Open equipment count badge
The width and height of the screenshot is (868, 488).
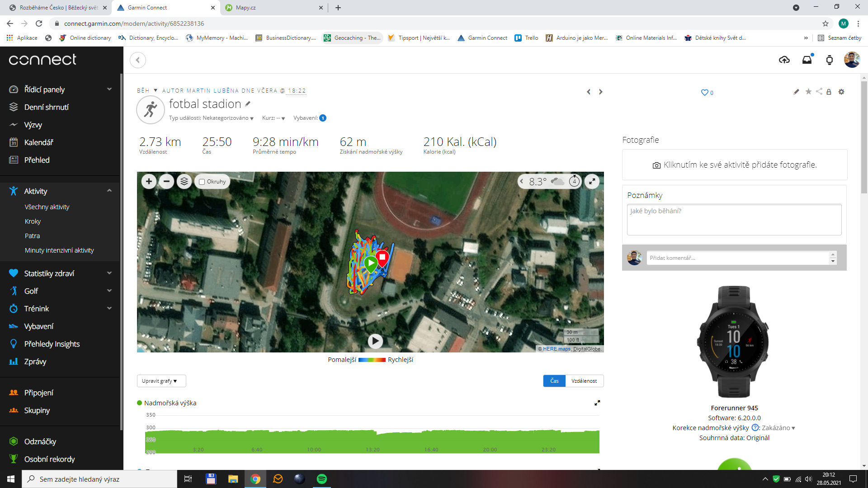[323, 118]
